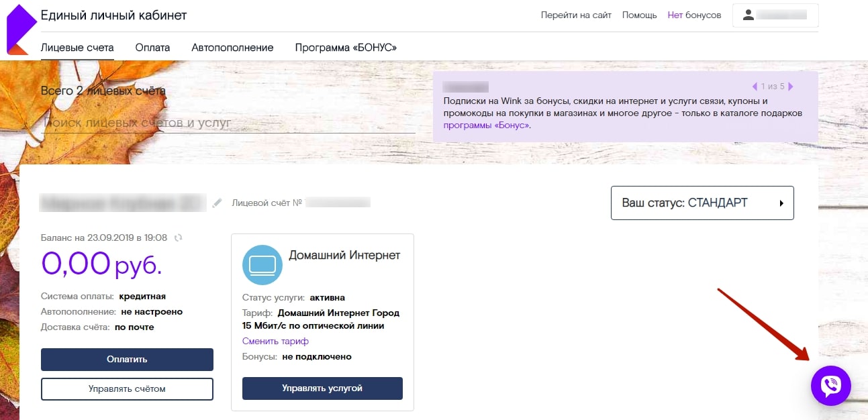868x420 pixels.
Task: Click the Перейти на сайт link
Action: 576,15
